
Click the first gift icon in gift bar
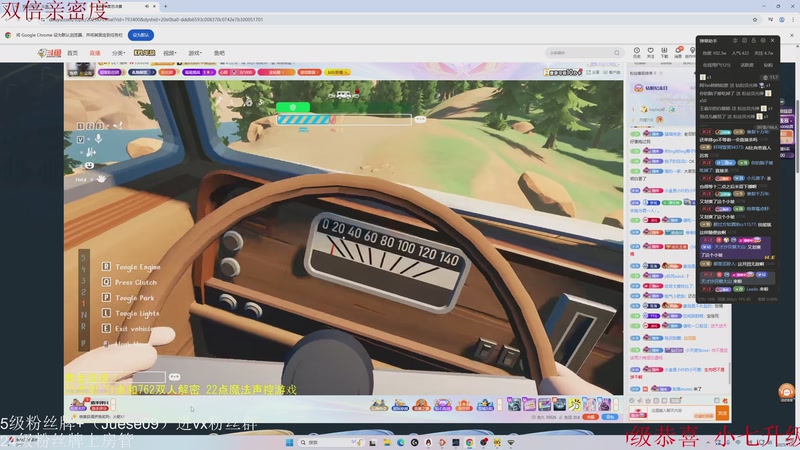pos(514,405)
